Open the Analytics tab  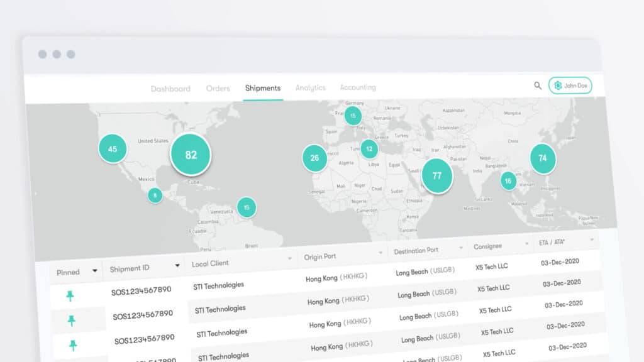click(311, 87)
